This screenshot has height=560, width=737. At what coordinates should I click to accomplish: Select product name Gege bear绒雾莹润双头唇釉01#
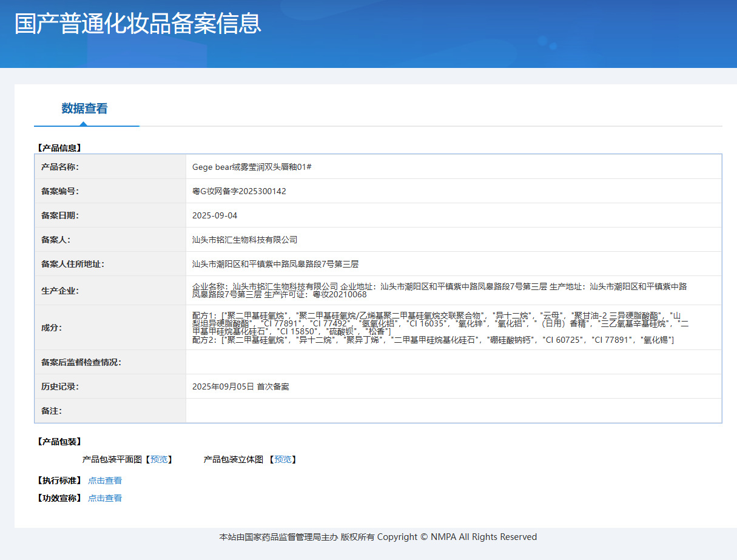point(252,167)
